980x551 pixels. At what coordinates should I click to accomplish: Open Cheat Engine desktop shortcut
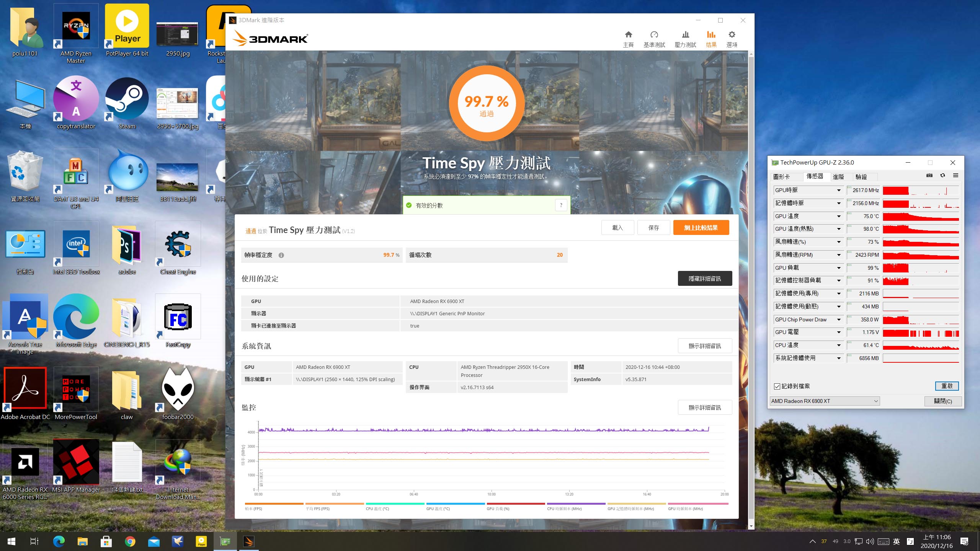[x=178, y=248]
